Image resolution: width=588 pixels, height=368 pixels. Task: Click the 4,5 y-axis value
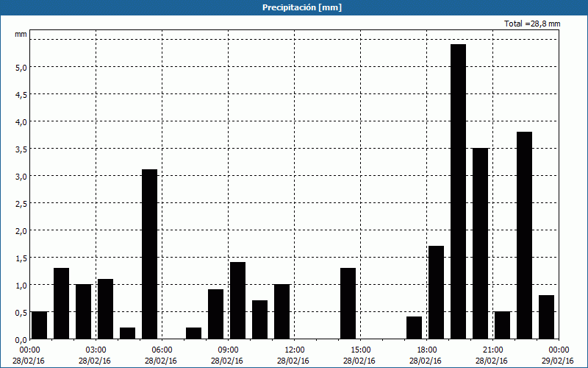pyautogui.click(x=21, y=95)
